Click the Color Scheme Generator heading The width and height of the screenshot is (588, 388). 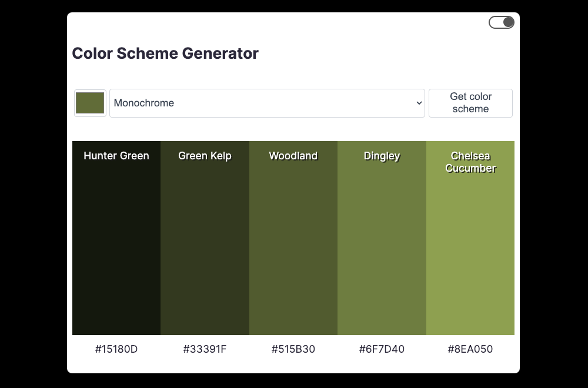coord(165,53)
